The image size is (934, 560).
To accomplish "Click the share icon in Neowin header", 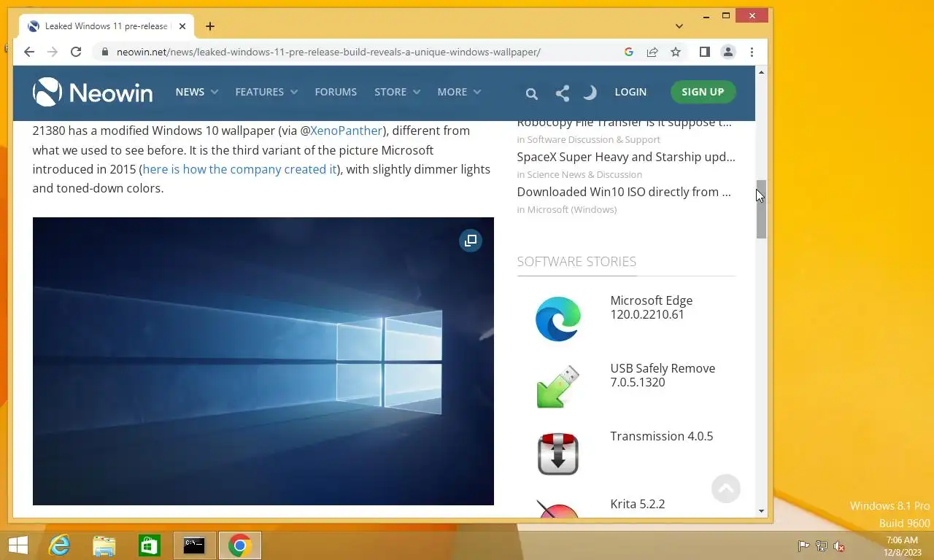I will click(562, 93).
